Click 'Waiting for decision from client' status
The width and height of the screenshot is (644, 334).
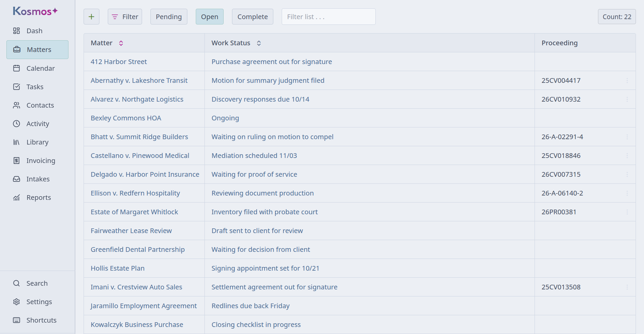point(261,249)
